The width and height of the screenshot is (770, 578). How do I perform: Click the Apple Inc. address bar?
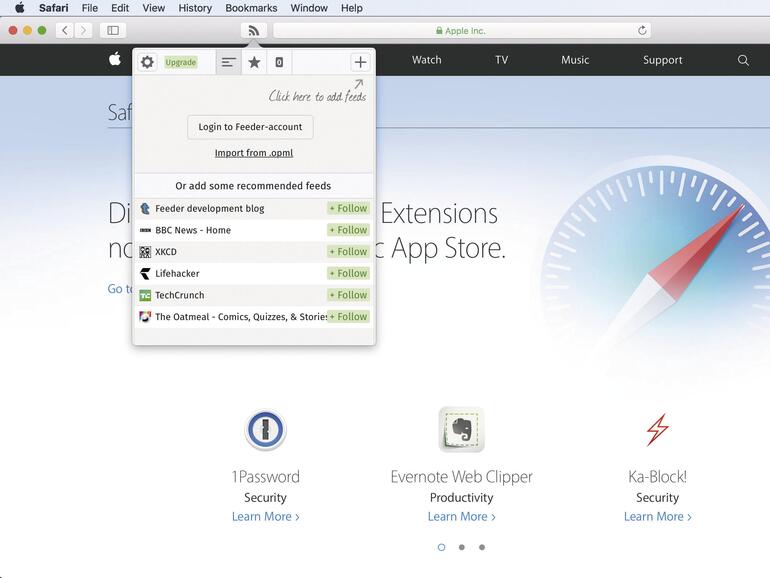(462, 30)
